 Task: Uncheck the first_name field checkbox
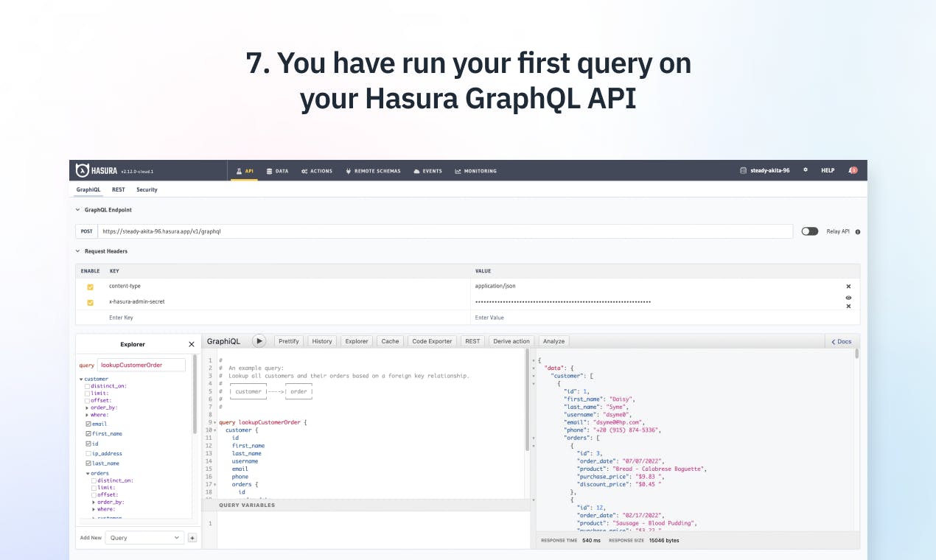[88, 434]
